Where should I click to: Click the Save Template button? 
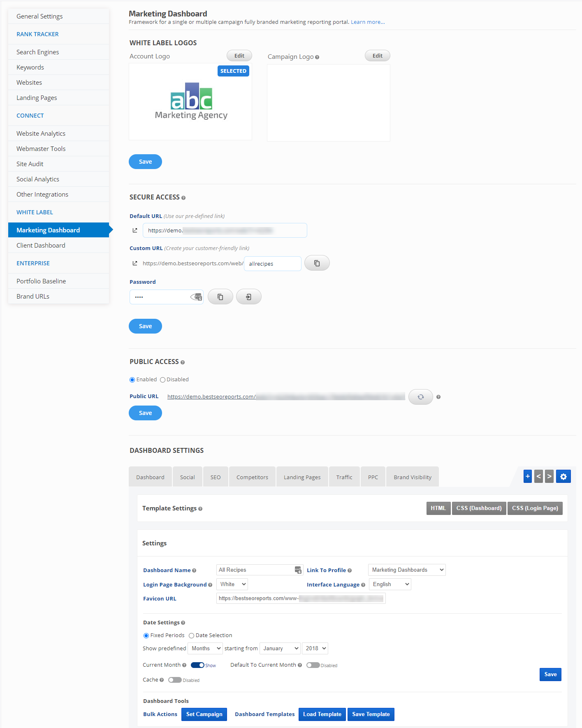[371, 714]
